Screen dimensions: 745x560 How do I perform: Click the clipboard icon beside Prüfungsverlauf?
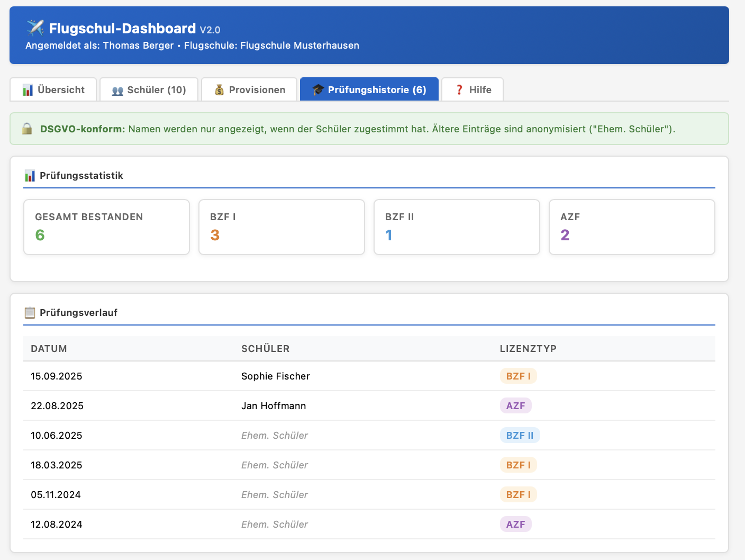tap(30, 313)
